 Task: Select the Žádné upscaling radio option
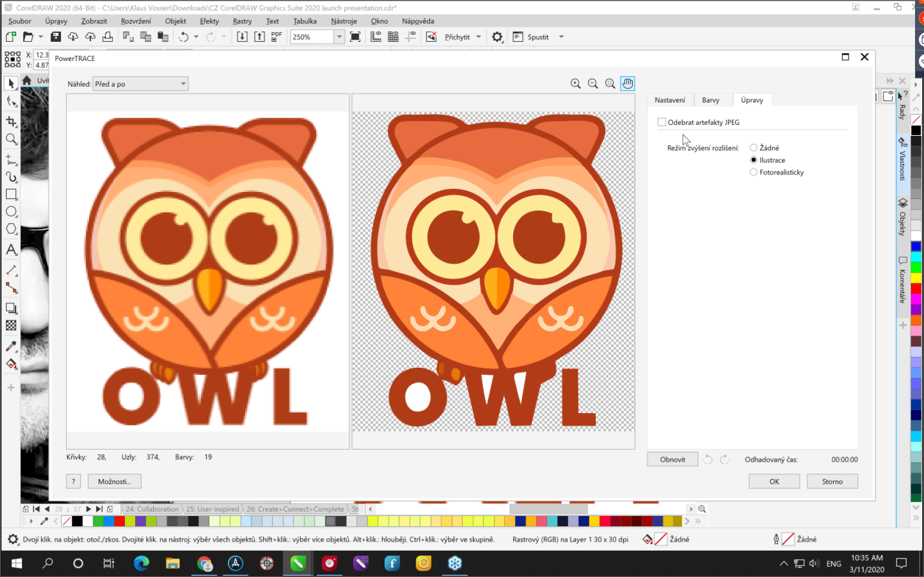coord(754,148)
